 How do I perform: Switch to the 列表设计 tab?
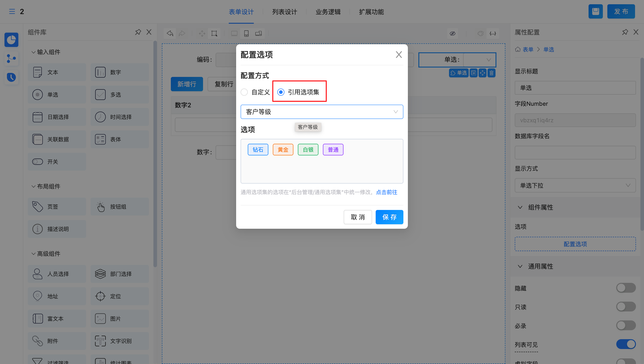pyautogui.click(x=284, y=12)
